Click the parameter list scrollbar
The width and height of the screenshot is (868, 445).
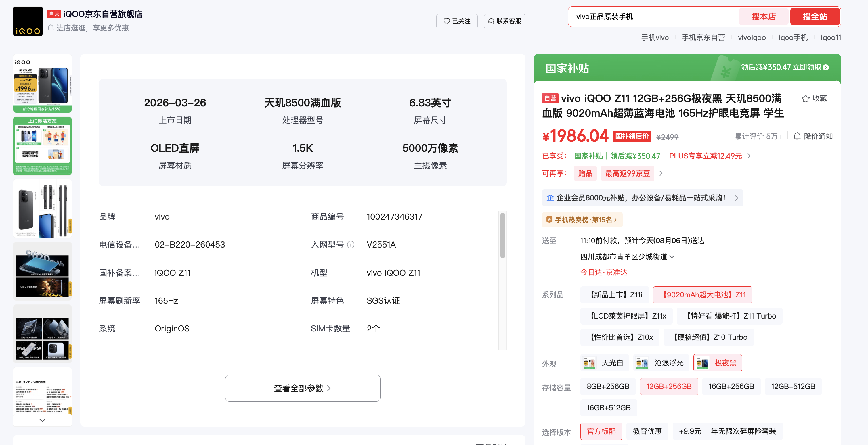pos(502,235)
